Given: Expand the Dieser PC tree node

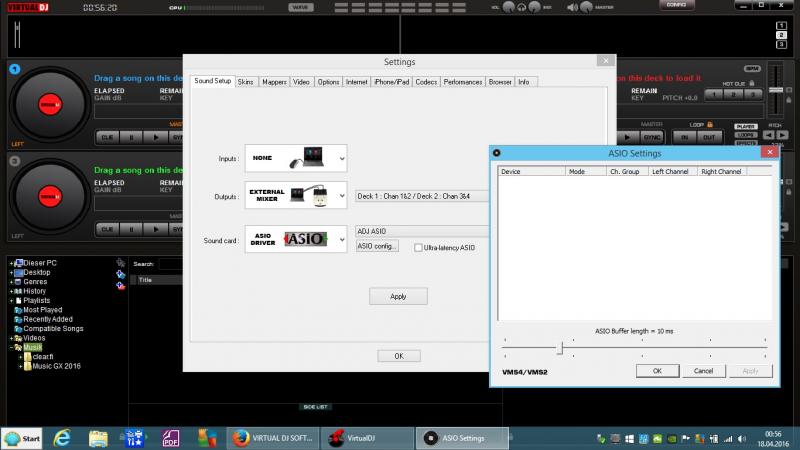Looking at the screenshot, I should pyautogui.click(x=10, y=263).
